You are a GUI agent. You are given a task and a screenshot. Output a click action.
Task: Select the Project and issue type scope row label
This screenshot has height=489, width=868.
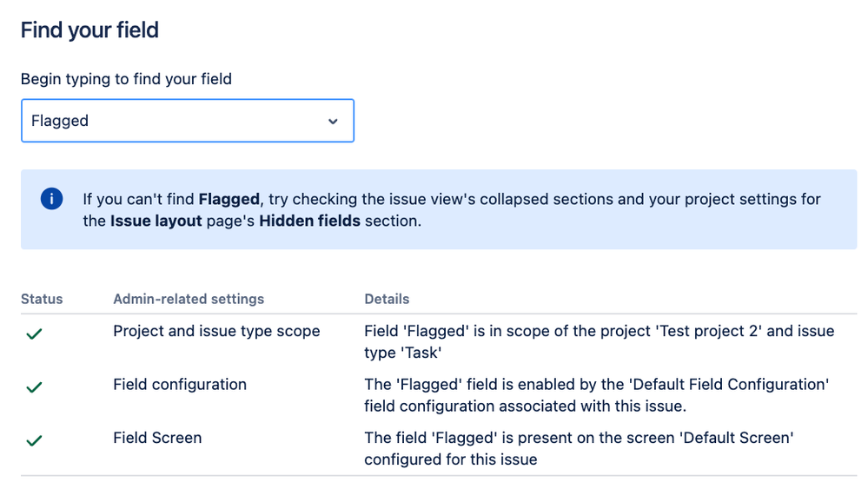click(216, 331)
